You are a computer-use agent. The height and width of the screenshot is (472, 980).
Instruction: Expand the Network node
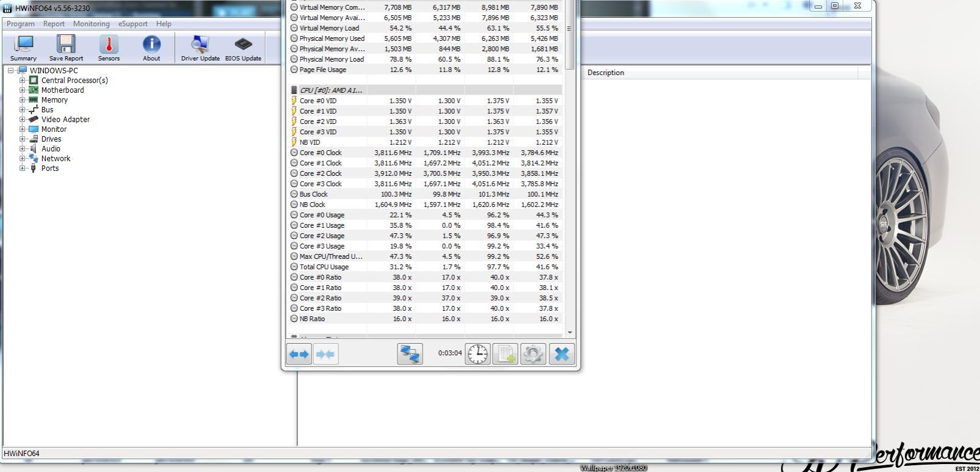pyautogui.click(x=23, y=158)
